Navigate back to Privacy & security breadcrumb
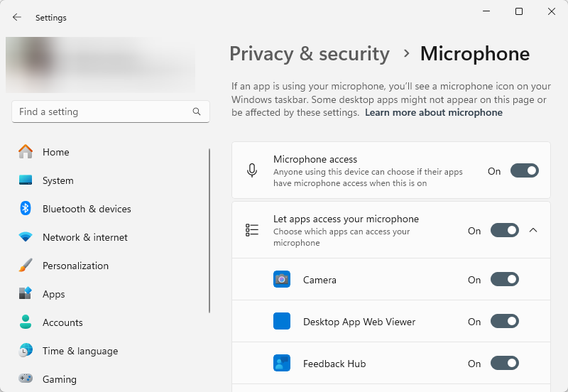 point(310,54)
